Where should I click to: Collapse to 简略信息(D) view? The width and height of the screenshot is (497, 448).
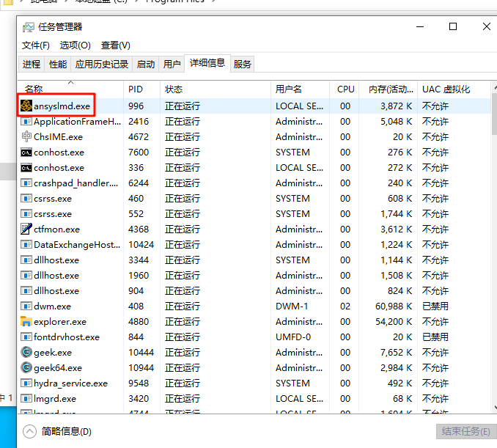click(57, 431)
